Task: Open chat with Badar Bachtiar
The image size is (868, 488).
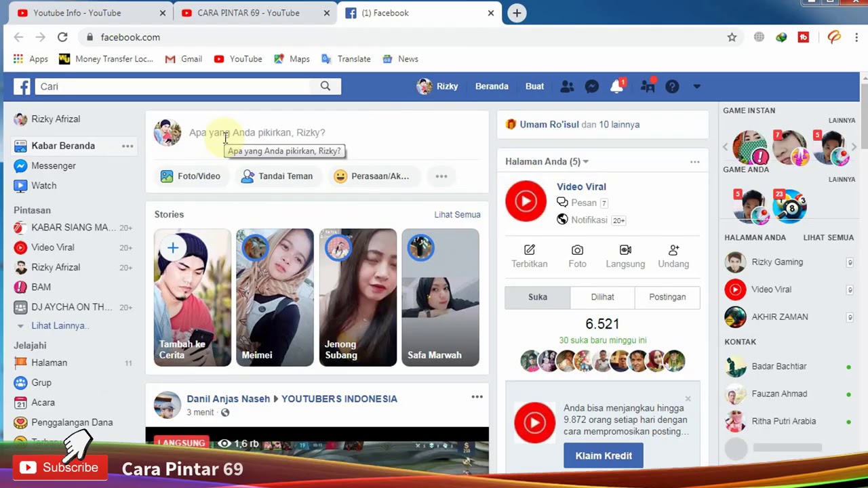Action: [x=778, y=366]
